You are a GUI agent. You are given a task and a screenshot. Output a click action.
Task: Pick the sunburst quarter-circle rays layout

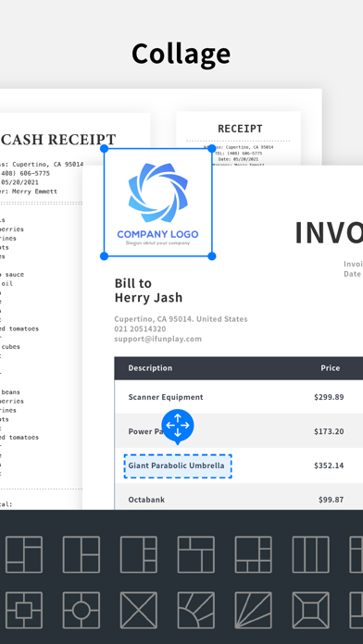coord(196,610)
